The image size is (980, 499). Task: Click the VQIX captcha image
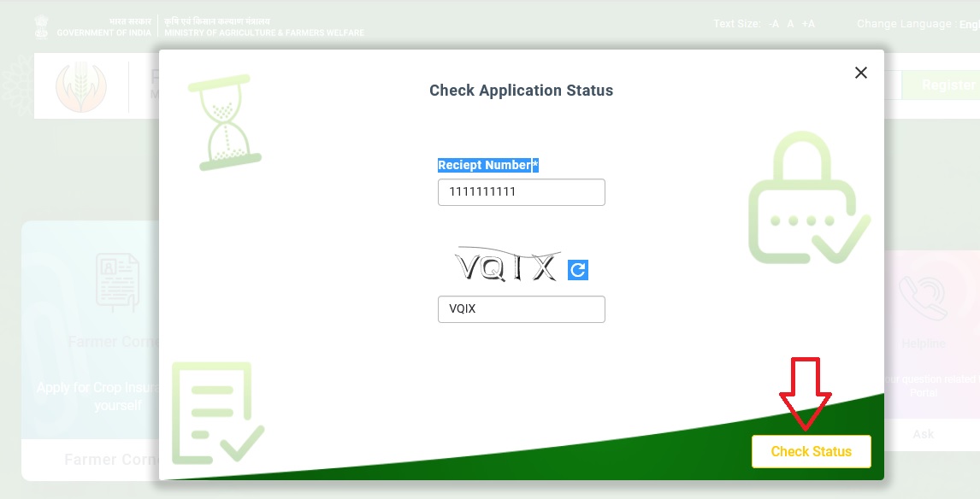507,267
